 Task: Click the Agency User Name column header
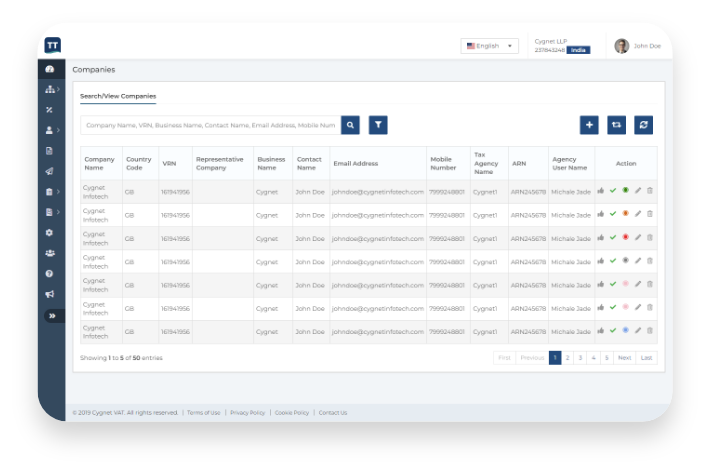coord(569,163)
